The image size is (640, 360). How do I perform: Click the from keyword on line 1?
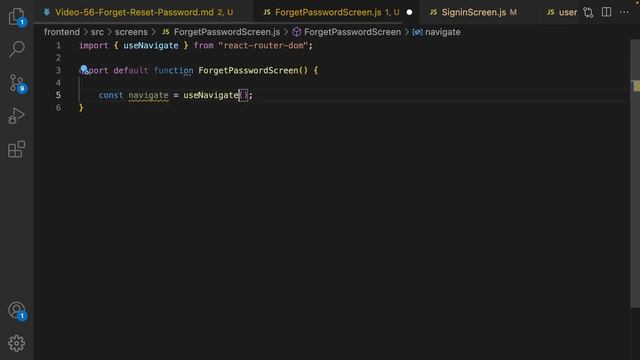tap(203, 45)
